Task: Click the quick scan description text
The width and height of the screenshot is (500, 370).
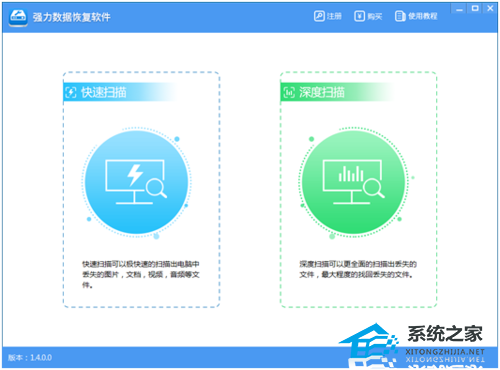Action: 141,274
